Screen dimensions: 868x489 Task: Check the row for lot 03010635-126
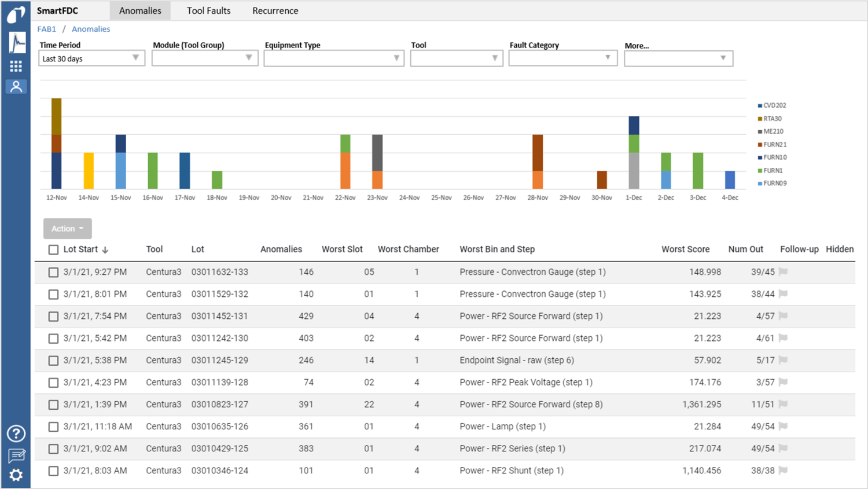pyautogui.click(x=53, y=427)
